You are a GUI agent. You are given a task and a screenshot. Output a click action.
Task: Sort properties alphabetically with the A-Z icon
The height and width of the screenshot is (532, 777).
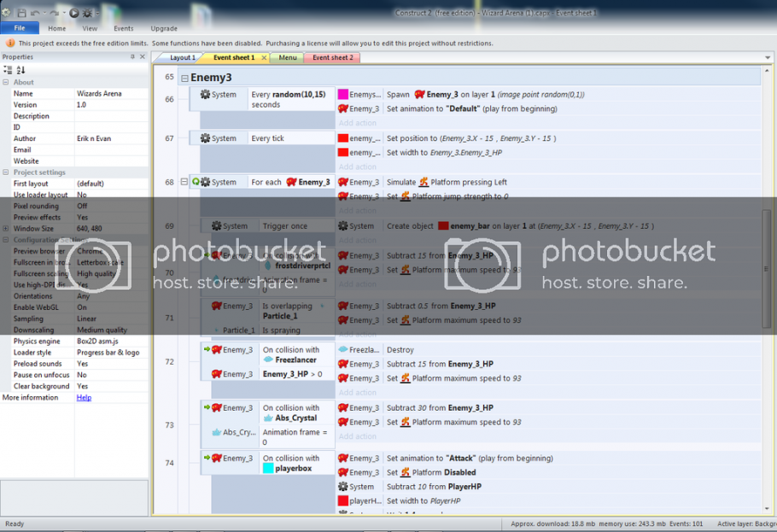point(21,70)
